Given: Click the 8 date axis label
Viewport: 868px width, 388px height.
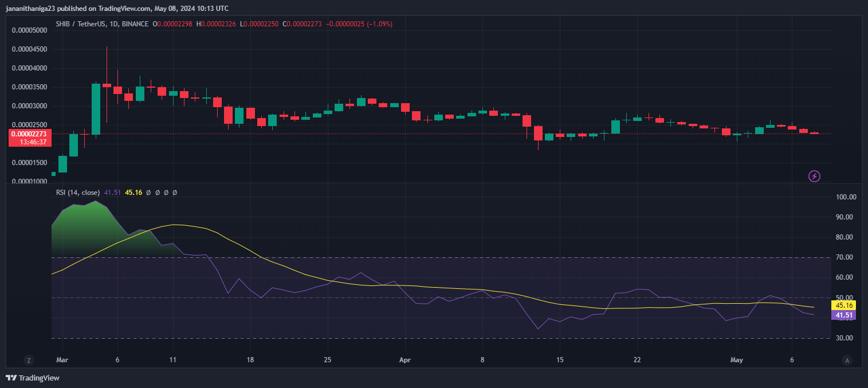Looking at the screenshot, I should click(x=482, y=360).
